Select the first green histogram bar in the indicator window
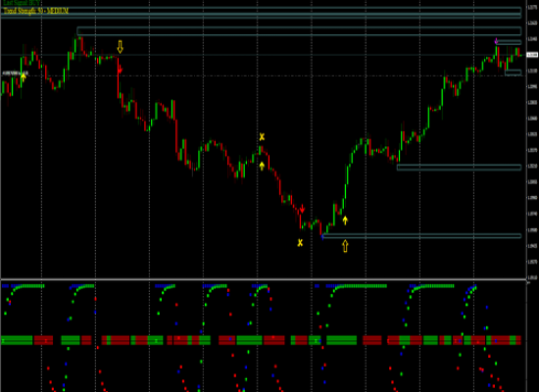Image resolution: width=539 pixels, height=392 pixels. click(x=17, y=340)
